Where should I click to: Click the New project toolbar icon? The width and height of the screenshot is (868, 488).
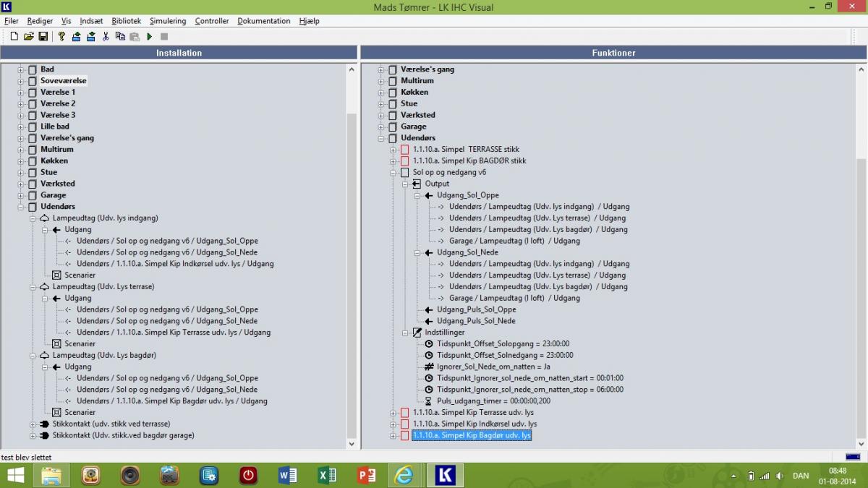pyautogui.click(x=14, y=36)
